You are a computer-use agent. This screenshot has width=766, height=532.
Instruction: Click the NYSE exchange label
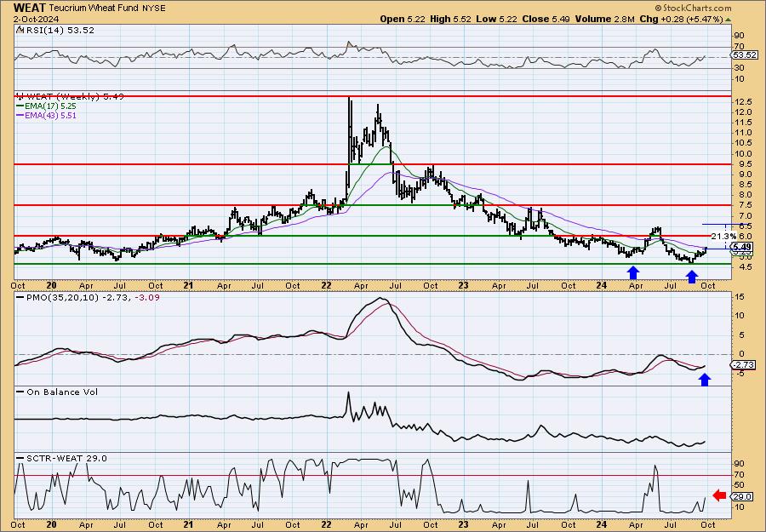154,9
